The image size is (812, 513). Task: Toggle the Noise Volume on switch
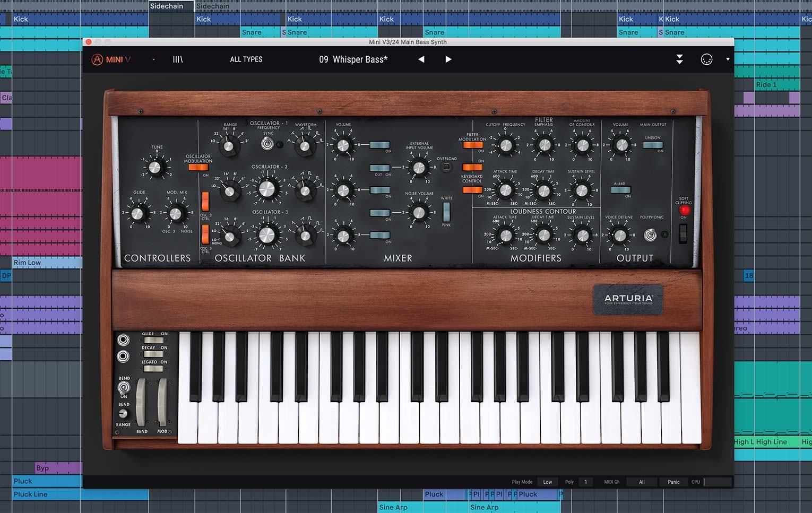point(380,213)
